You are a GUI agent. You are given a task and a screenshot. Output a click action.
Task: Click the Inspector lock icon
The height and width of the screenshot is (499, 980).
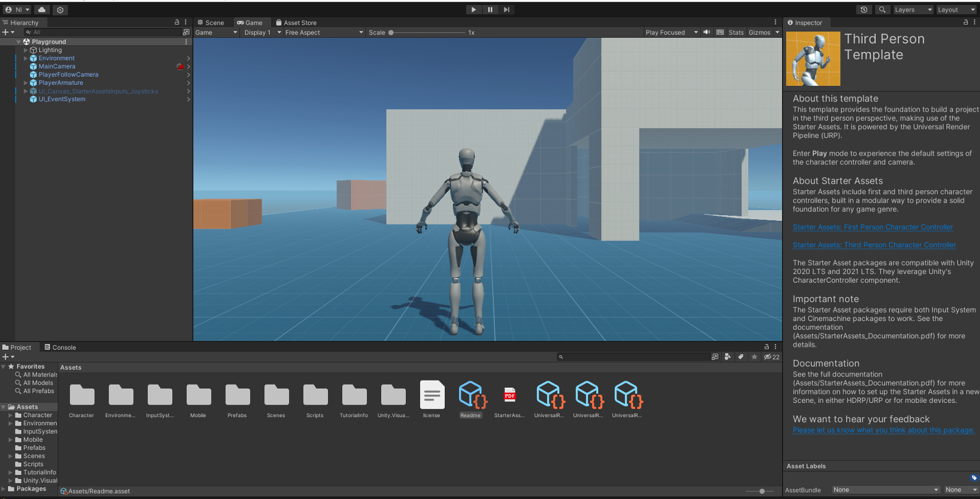coord(966,22)
